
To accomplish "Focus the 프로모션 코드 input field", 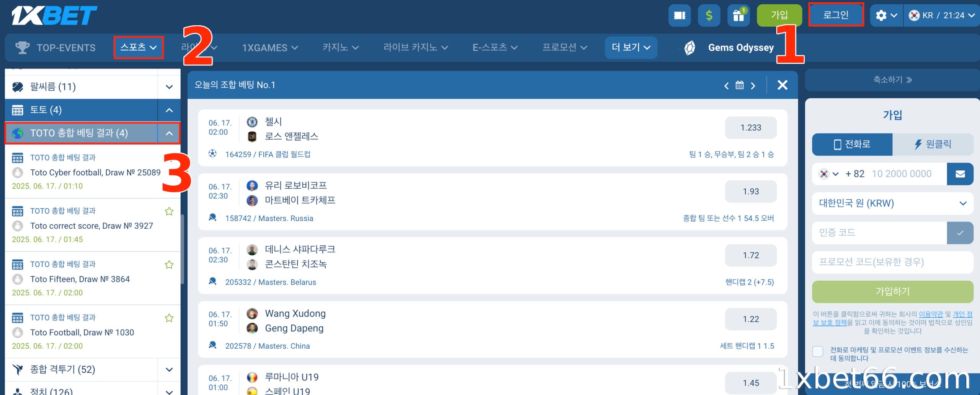I will [x=892, y=262].
